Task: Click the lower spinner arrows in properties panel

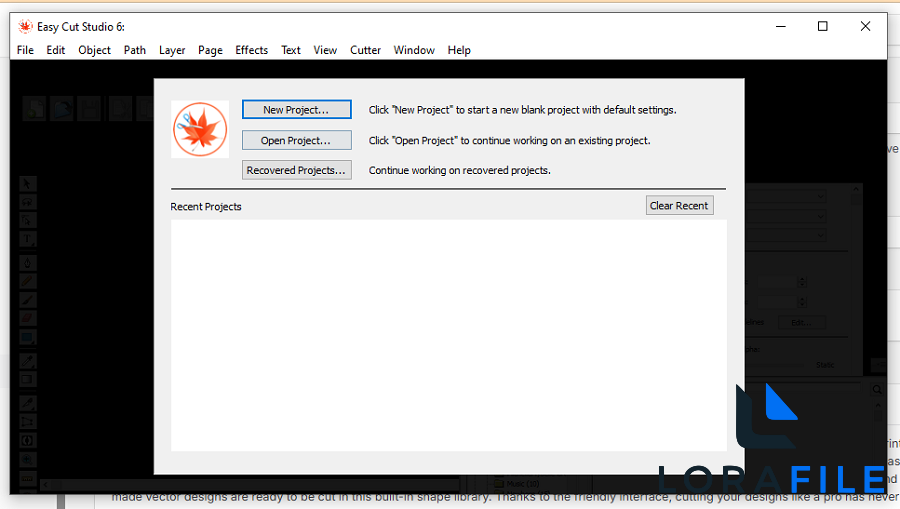Action: (802, 301)
